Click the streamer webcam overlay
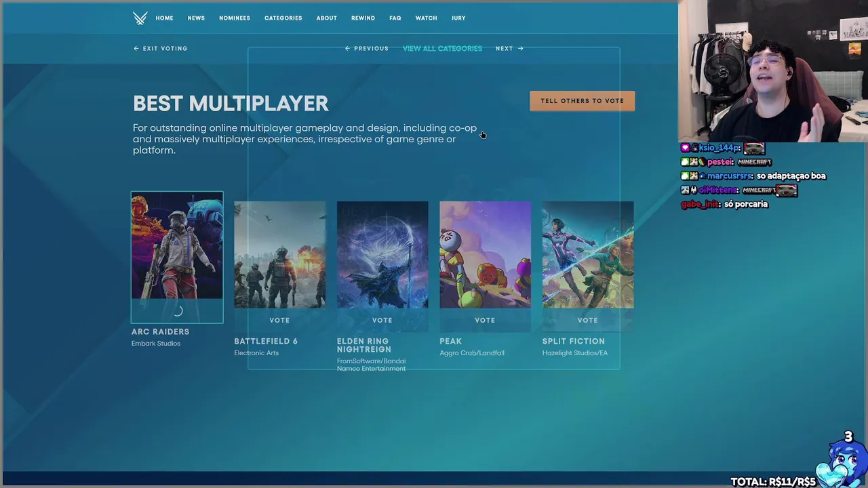868x488 pixels. click(773, 70)
